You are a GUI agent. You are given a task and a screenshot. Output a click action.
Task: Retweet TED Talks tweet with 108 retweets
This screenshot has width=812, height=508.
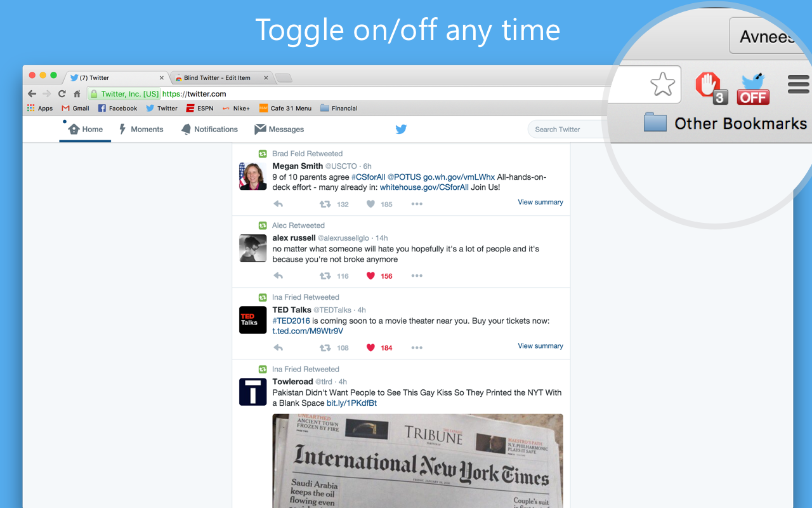[x=325, y=347]
